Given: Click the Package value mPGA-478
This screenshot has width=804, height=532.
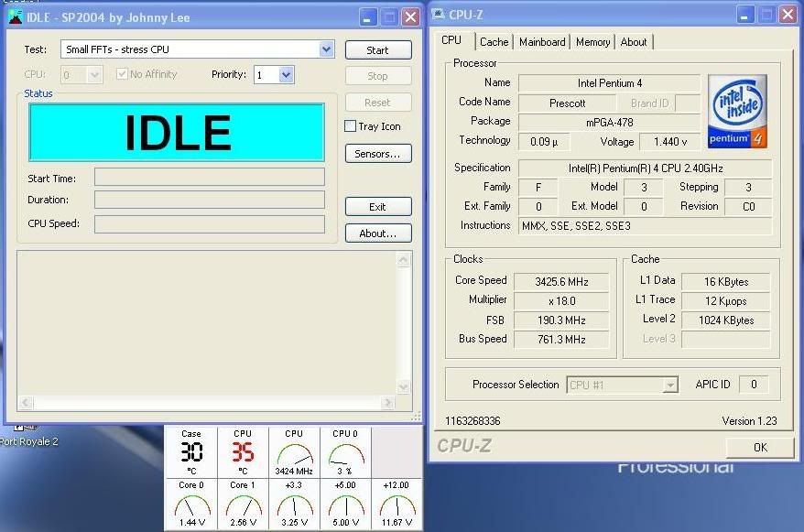Looking at the screenshot, I should click(x=609, y=123).
